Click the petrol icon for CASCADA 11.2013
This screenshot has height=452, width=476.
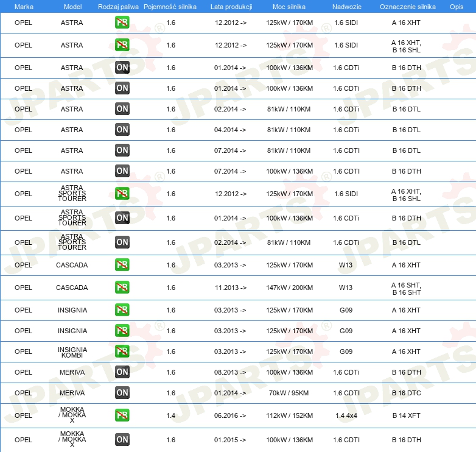pyautogui.click(x=122, y=288)
